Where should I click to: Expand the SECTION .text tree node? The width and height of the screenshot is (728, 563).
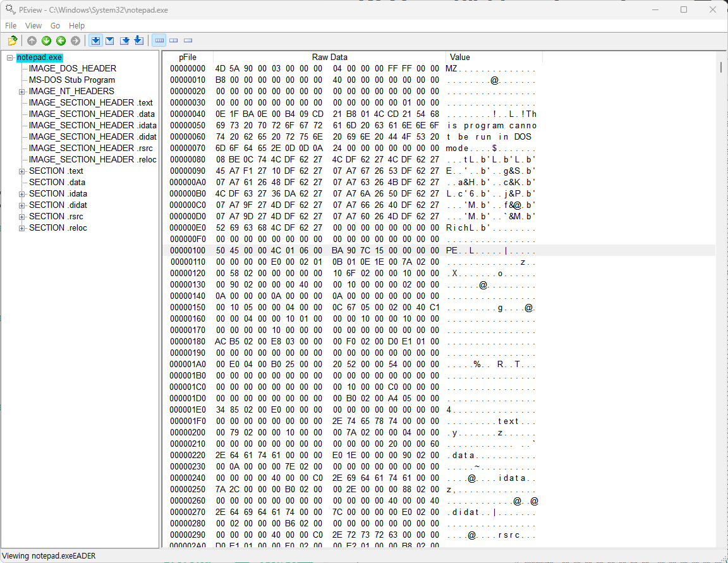[x=21, y=171]
